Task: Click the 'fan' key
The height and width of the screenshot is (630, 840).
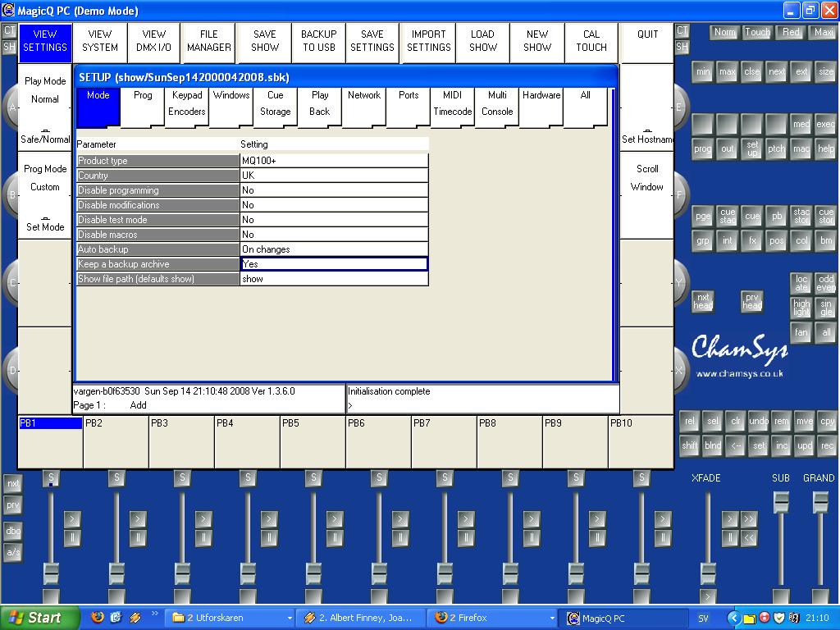Action: pos(801,332)
